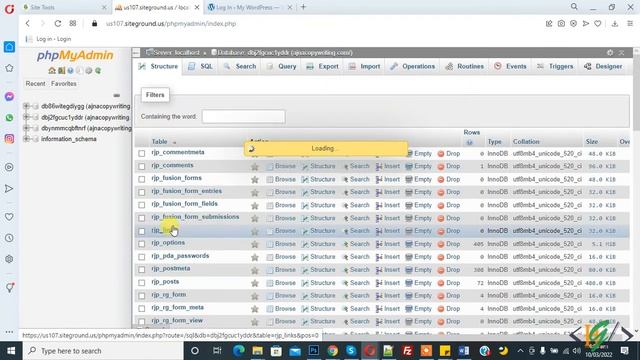Viewport: 640px width, 360px height.
Task: Check the rjp_fusion_forms table checkbox
Action: point(142,179)
